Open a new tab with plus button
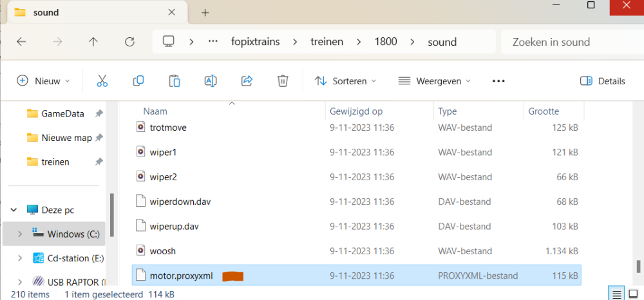Screen dimensions: 644x300 [x=205, y=12]
